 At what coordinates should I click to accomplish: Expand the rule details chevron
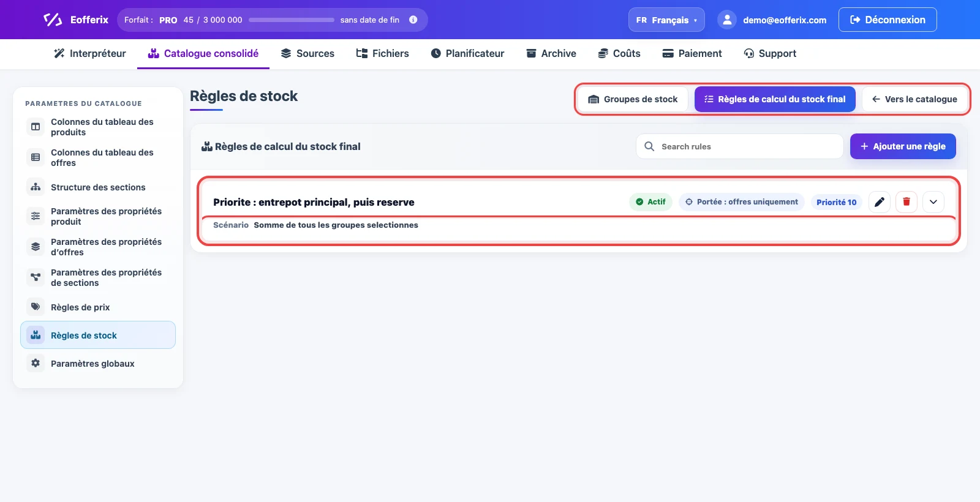(x=933, y=202)
